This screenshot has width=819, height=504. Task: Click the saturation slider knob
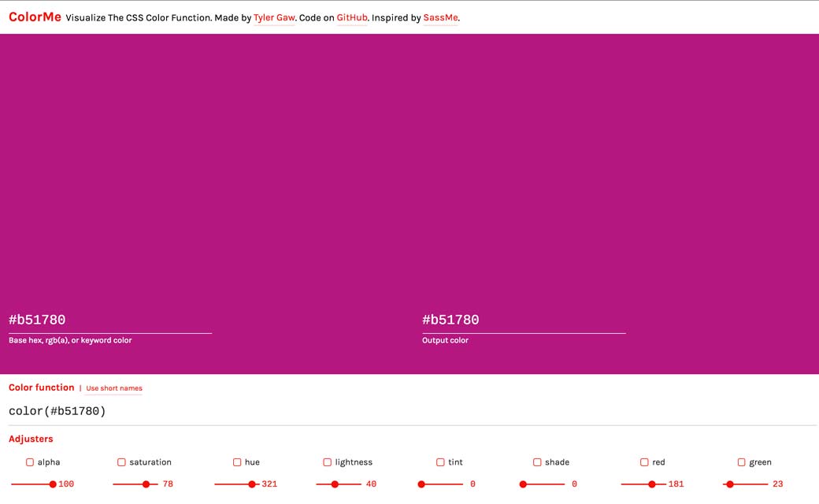click(146, 484)
